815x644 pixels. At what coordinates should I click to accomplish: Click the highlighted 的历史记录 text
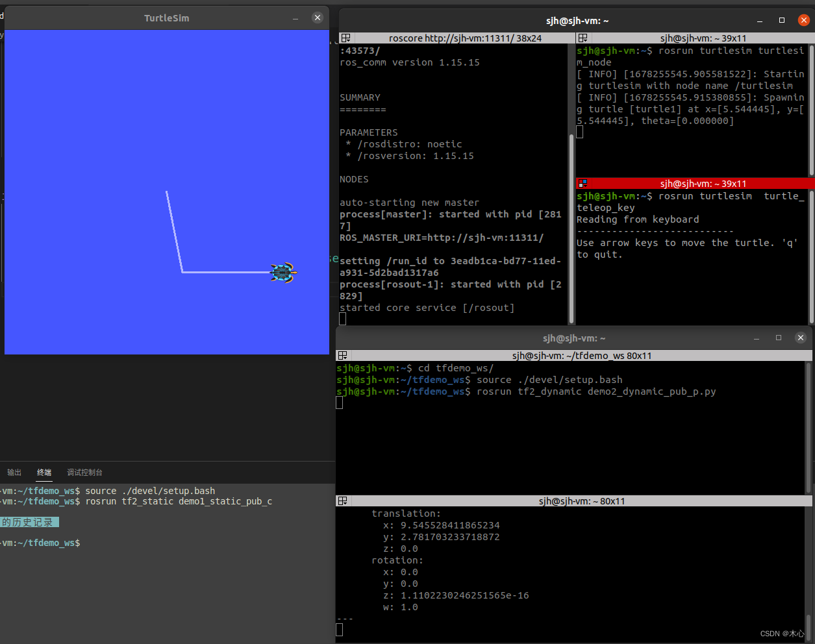(29, 522)
